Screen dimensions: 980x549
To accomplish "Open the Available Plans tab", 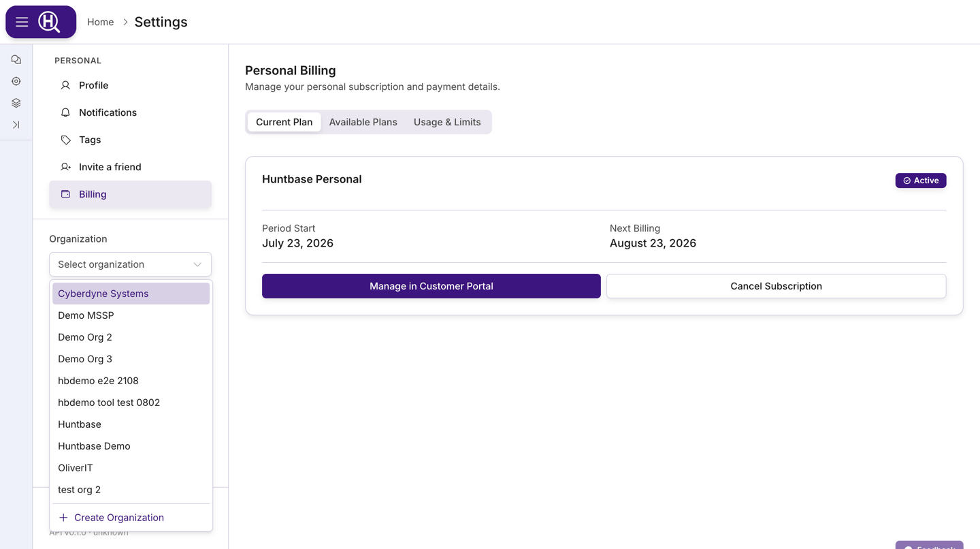I will [x=363, y=122].
